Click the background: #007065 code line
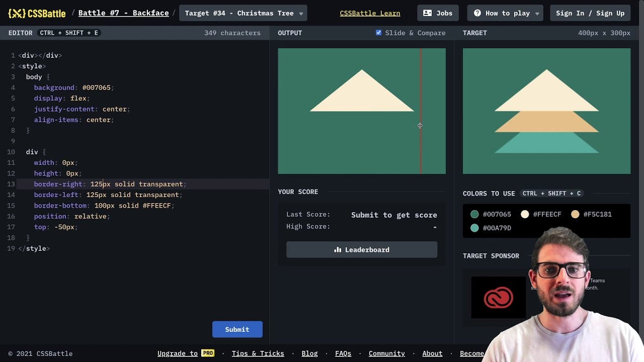 point(74,87)
